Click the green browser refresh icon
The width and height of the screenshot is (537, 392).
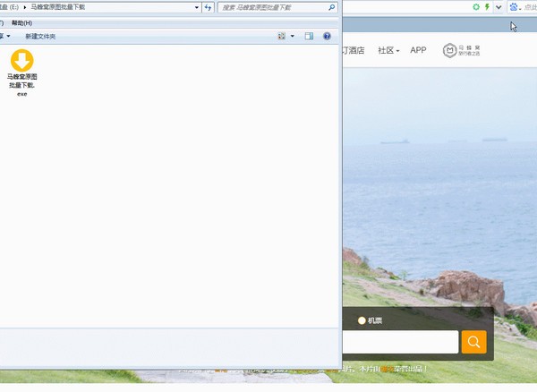476,7
